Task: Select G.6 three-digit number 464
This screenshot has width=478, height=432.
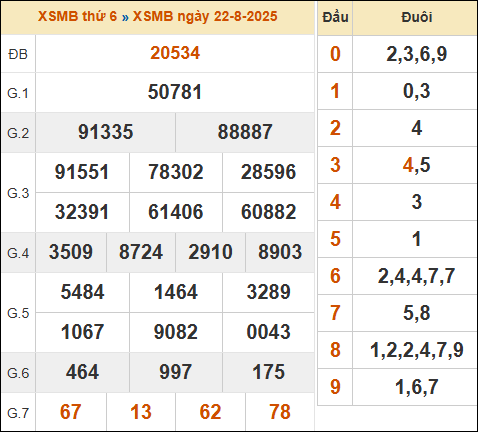Action: coord(82,372)
